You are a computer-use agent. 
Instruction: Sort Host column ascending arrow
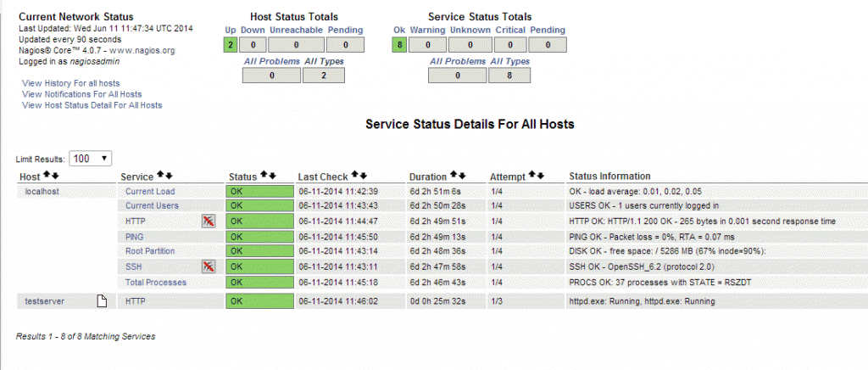[47, 176]
